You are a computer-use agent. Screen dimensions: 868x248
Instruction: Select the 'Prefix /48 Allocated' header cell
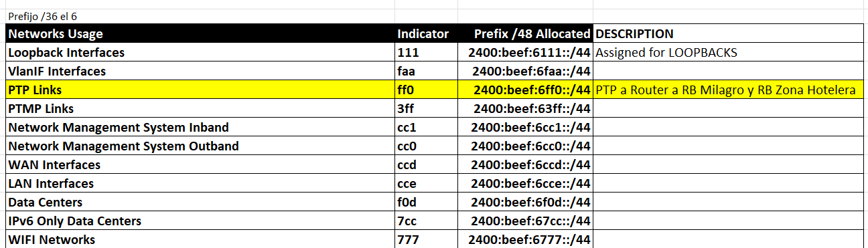pyautogui.click(x=525, y=33)
